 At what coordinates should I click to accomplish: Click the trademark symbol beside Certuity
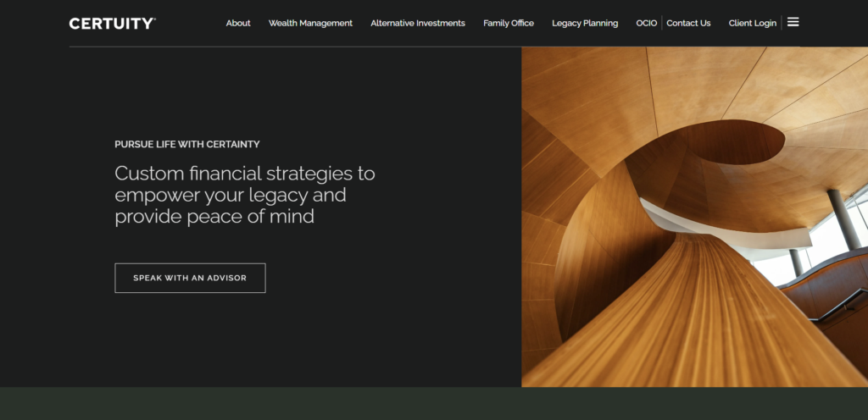(x=154, y=19)
